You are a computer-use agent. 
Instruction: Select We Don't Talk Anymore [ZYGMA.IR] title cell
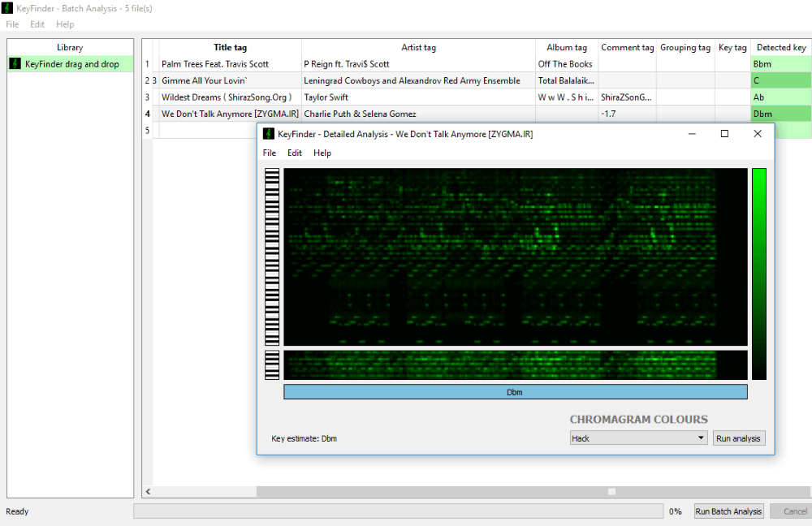(230, 114)
